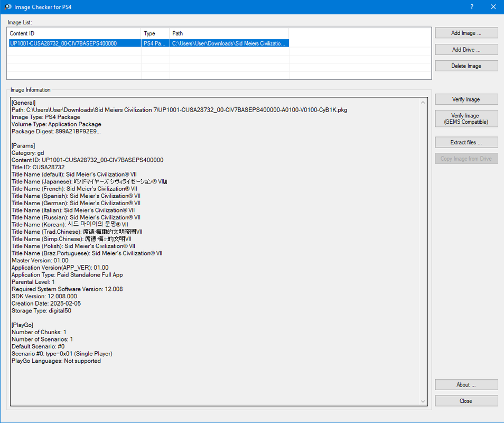Click 'Application Type: Paid Standalone Full App'

67,275
